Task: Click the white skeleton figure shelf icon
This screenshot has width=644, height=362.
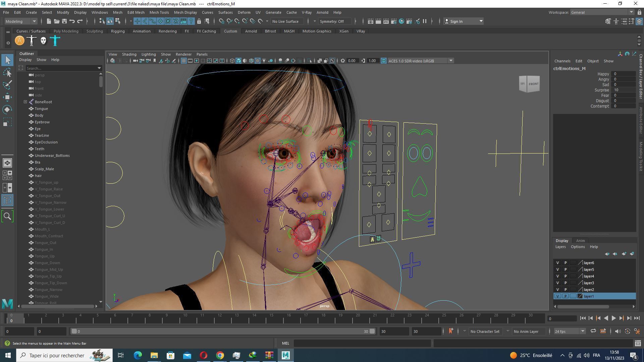Action: point(32,41)
